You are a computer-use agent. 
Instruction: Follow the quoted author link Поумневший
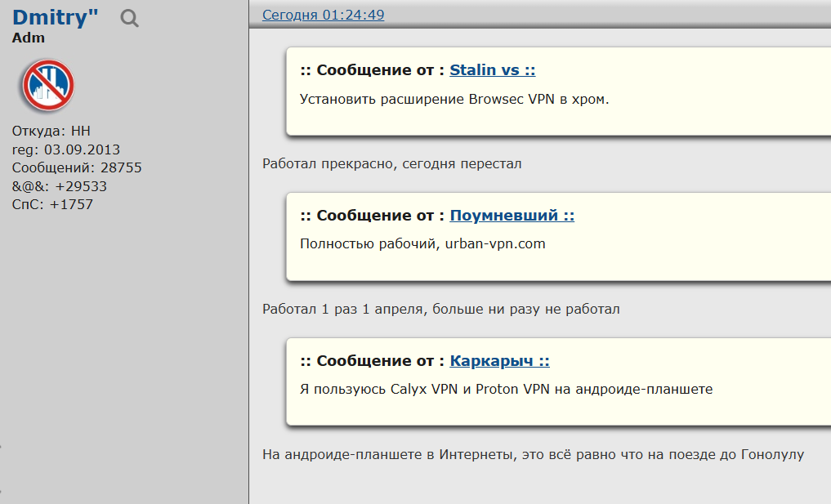click(x=512, y=215)
